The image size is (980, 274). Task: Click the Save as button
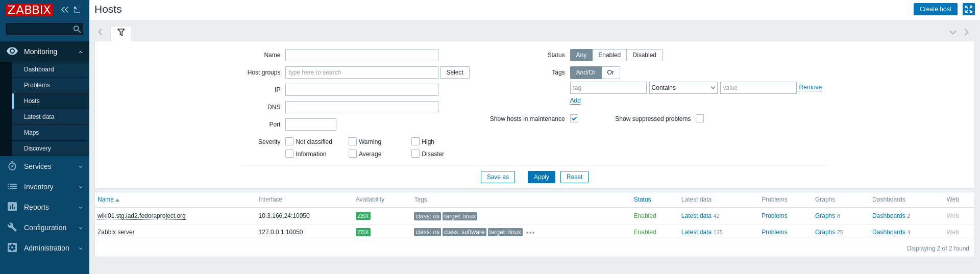(498, 177)
